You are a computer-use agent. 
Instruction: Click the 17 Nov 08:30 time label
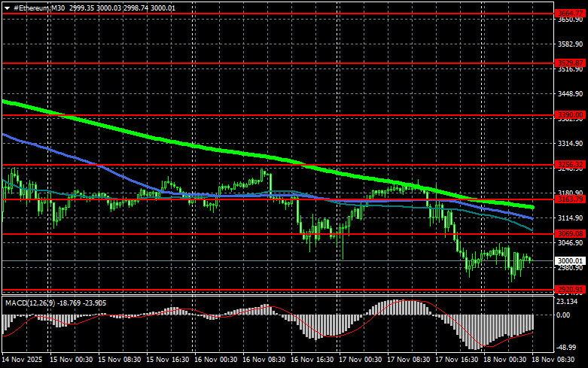[x=408, y=360]
